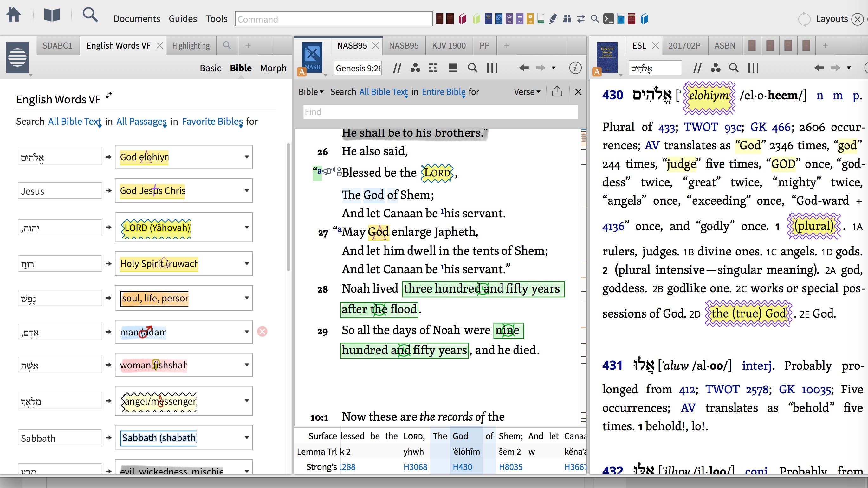Expand the Bible search type dropdown
This screenshot has height=488, width=868.
tap(311, 92)
